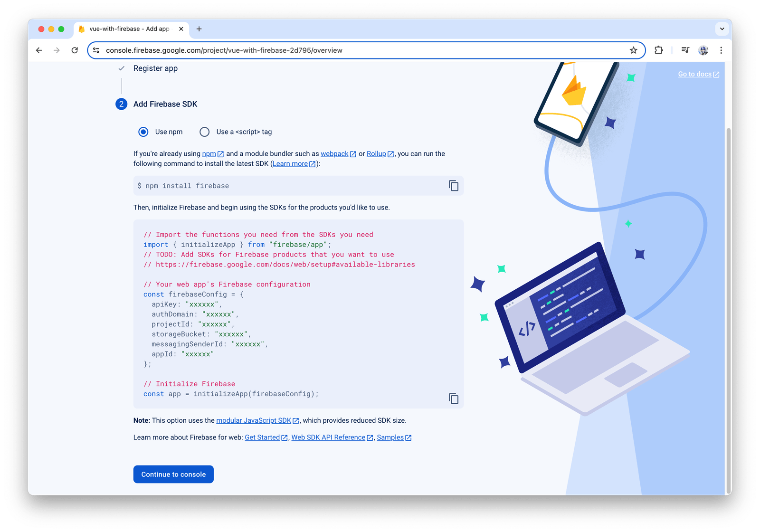Click the Add Firebase SDK heading
Screen dimensions: 760x532
(165, 104)
